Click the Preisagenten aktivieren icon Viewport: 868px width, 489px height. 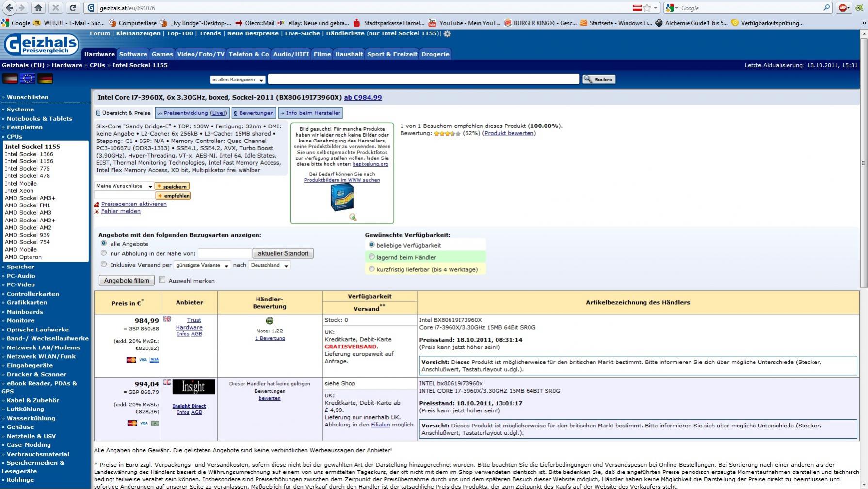pos(97,205)
